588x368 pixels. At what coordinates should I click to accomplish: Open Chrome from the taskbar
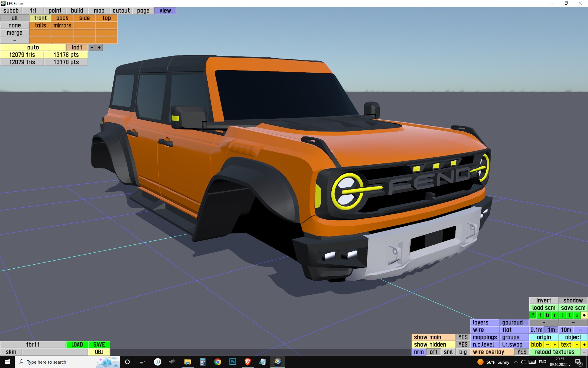pos(217,362)
